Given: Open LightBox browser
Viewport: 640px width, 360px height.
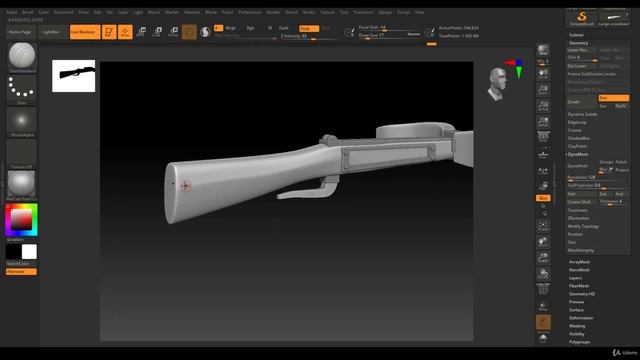Looking at the screenshot, I should 51,32.
